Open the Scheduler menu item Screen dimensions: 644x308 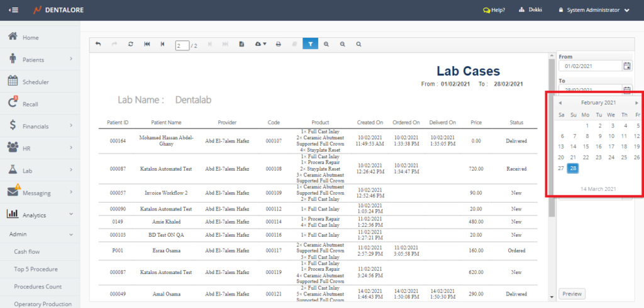[x=35, y=82]
